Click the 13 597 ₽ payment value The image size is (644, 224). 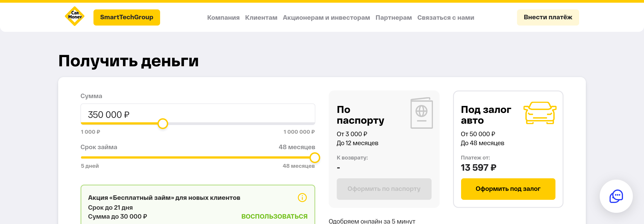pyautogui.click(x=478, y=167)
